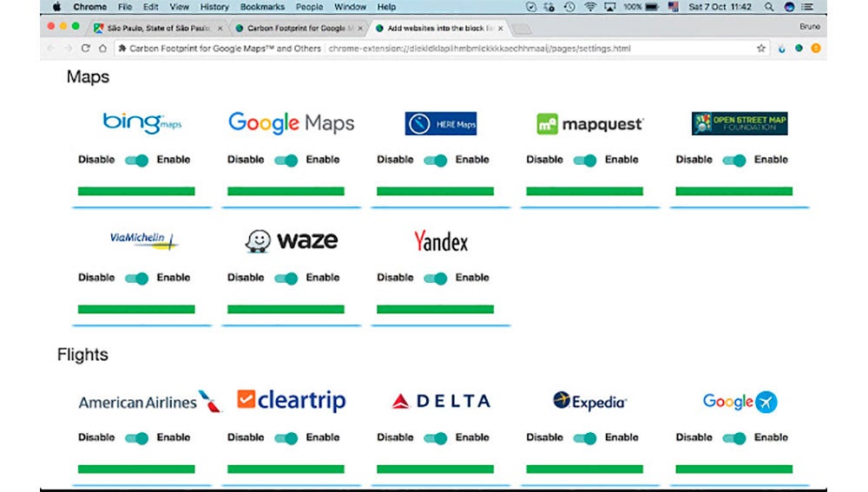Toggle the MapQuest enable switch
Image resolution: width=868 pixels, height=492 pixels.
[x=585, y=161]
